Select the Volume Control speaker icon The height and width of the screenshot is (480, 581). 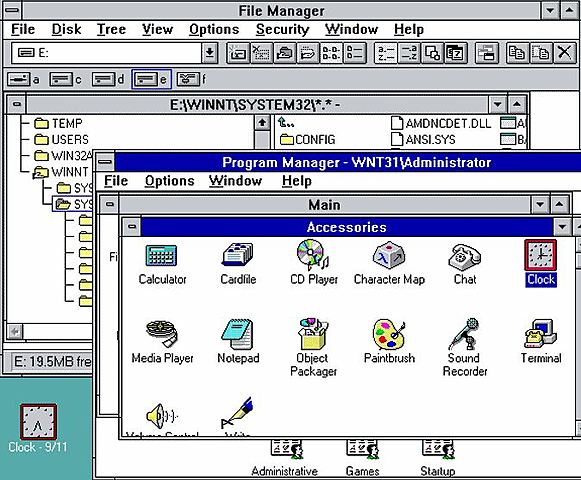[x=162, y=416]
